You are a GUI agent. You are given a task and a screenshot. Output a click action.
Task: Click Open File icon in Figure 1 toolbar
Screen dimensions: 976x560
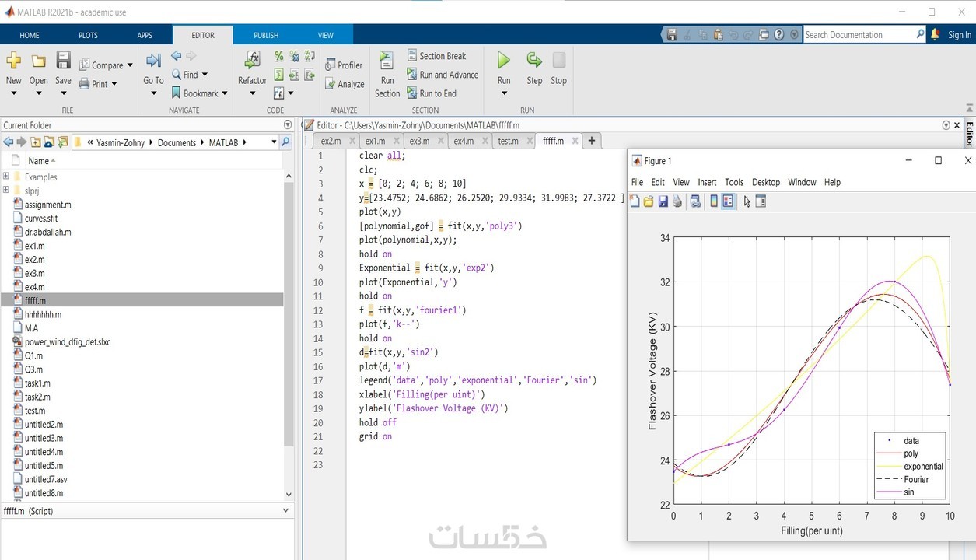click(x=649, y=201)
